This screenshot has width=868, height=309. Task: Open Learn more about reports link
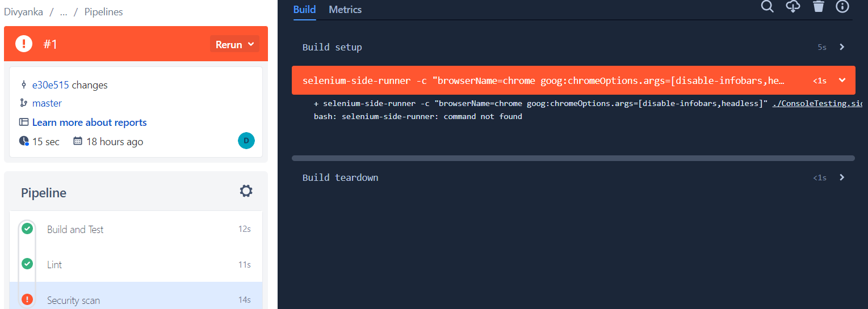click(x=90, y=122)
